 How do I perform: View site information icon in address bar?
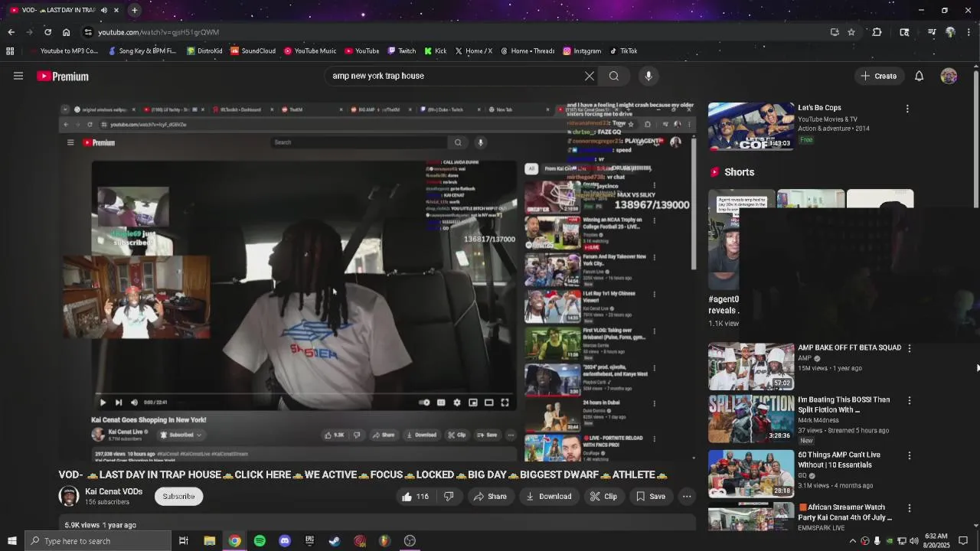[x=88, y=32]
